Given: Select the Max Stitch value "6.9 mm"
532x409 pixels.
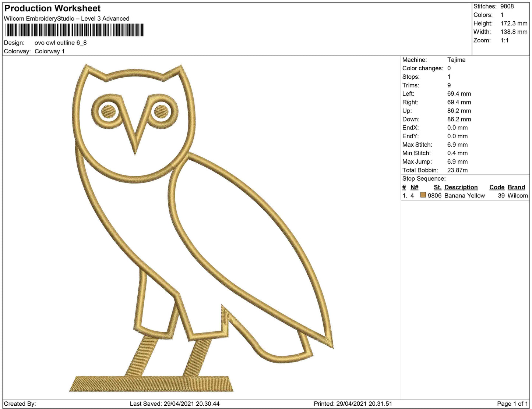Looking at the screenshot, I should coord(458,145).
